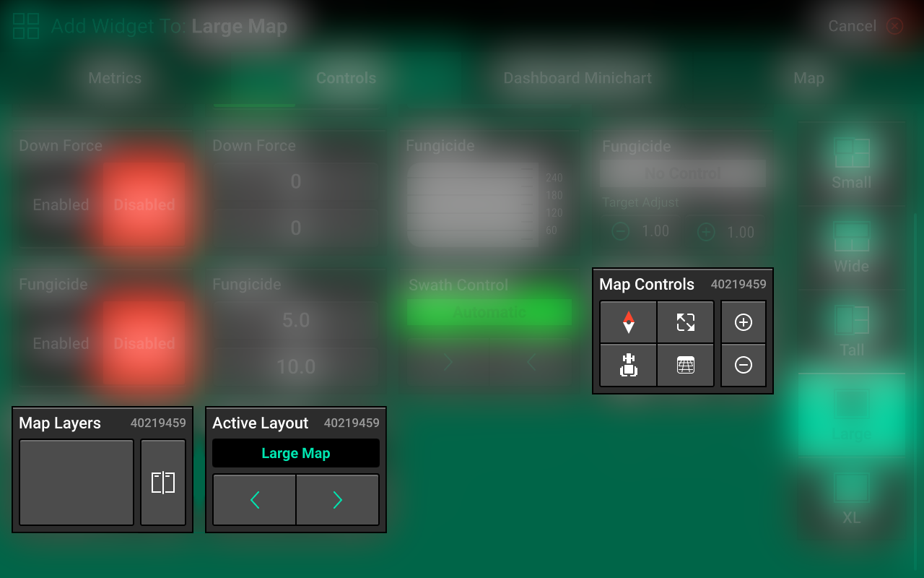Expand the map to fullscreen
This screenshot has height=578, width=924.
coord(685,322)
